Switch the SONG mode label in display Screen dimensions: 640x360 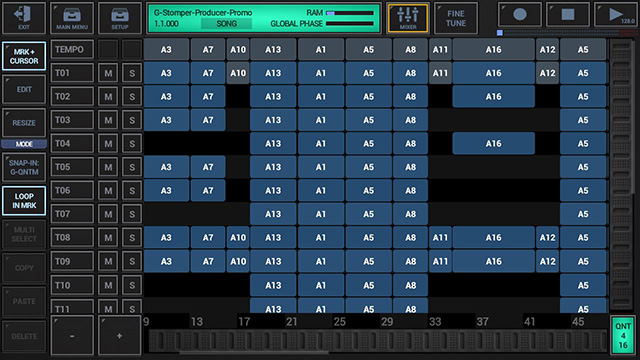coord(227,24)
